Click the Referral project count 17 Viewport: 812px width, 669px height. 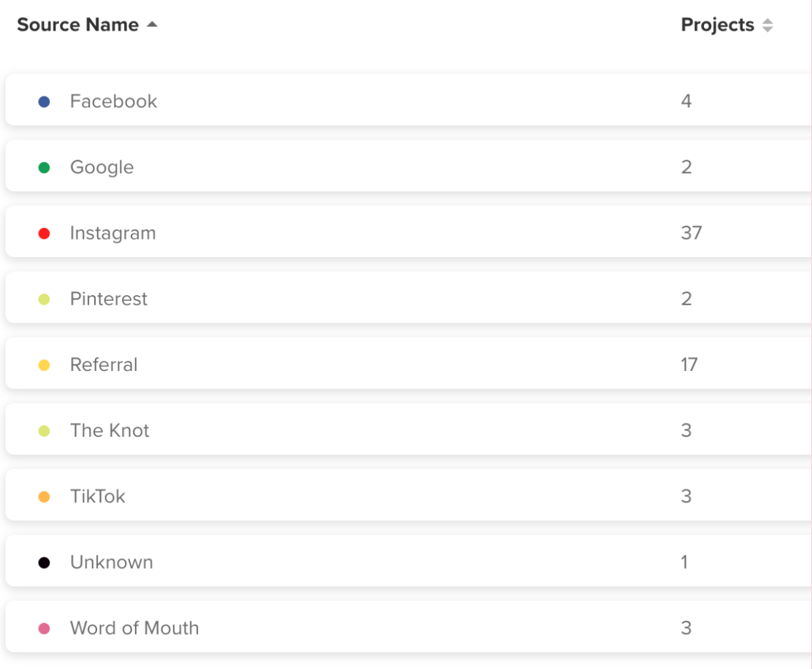(689, 364)
